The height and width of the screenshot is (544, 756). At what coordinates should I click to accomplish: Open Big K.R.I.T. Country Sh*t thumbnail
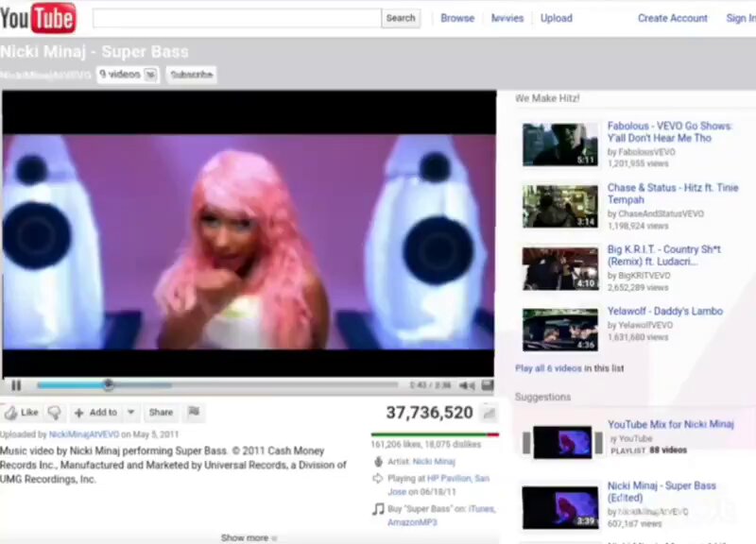[x=560, y=268]
